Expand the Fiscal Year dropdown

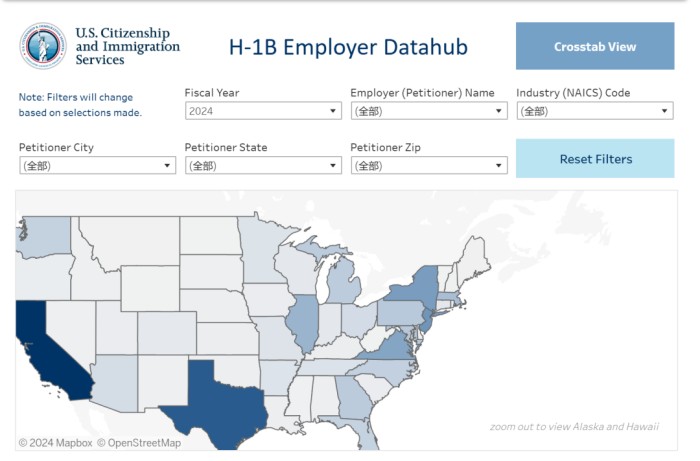coord(263,111)
